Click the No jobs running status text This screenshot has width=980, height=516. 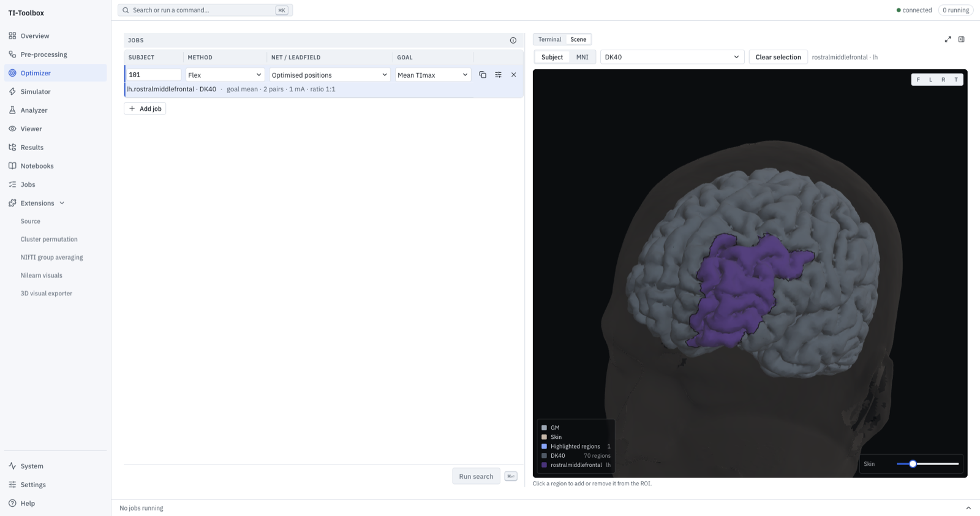141,508
